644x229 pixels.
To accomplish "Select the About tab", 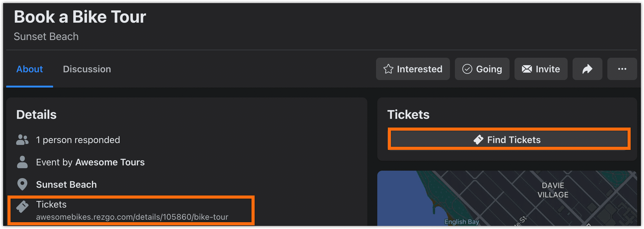I will [x=29, y=69].
